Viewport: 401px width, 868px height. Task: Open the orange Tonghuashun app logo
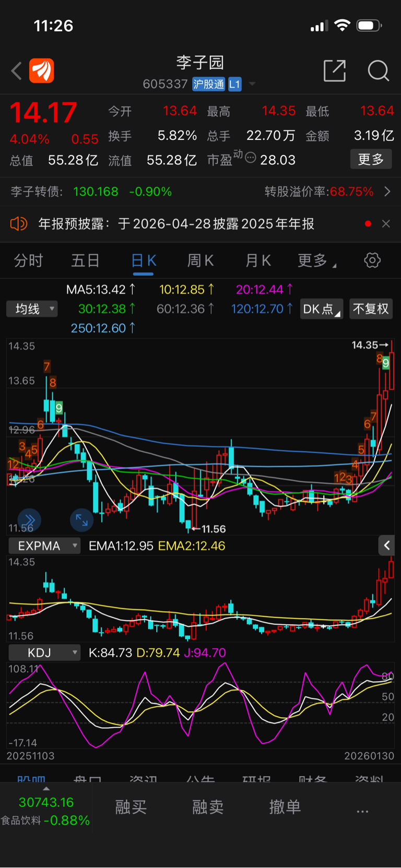pyautogui.click(x=42, y=70)
